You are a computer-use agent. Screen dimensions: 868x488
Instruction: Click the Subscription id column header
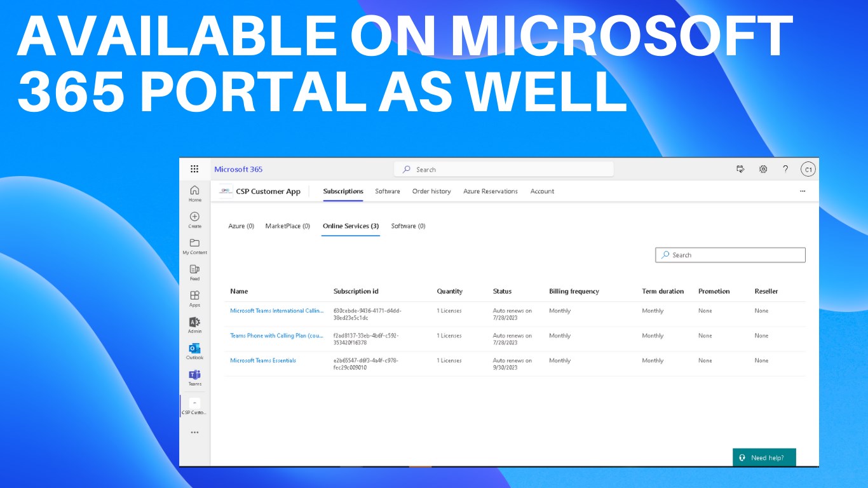pyautogui.click(x=356, y=291)
